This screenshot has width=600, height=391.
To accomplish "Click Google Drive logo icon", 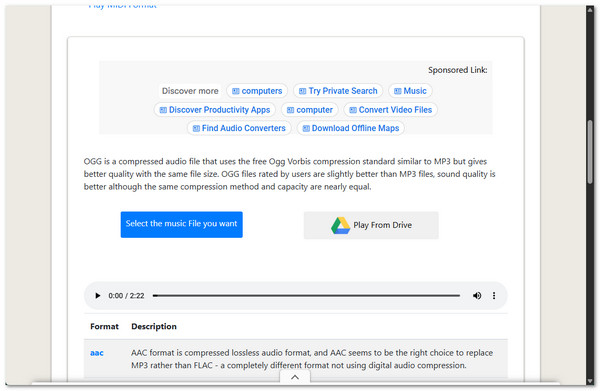I will pos(340,225).
